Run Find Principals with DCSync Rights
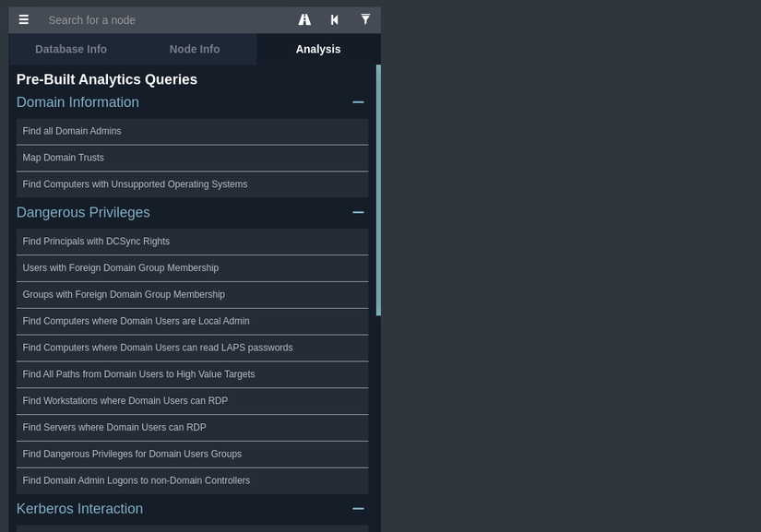 click(x=192, y=241)
